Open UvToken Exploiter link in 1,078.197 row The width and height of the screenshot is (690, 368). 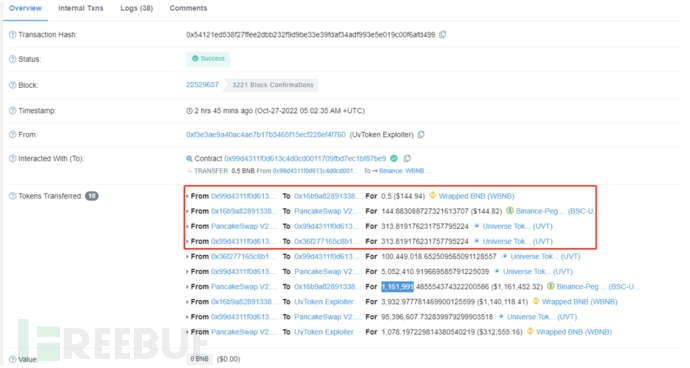pyautogui.click(x=324, y=331)
